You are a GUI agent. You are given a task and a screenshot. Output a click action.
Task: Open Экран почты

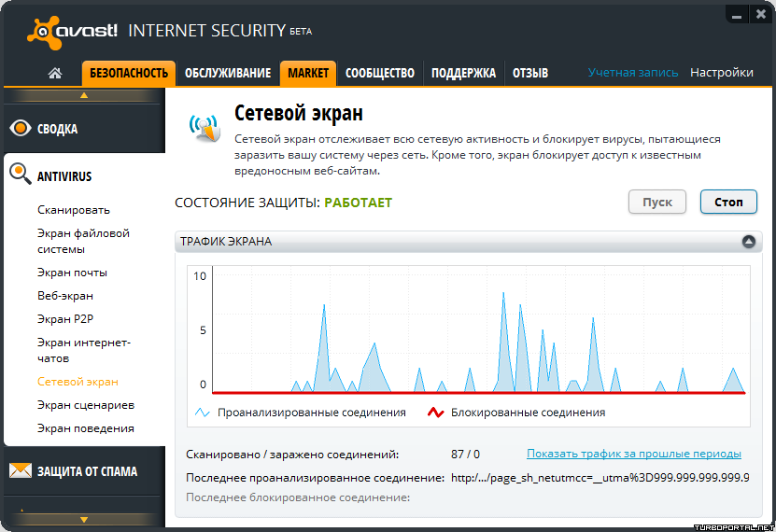(72, 273)
